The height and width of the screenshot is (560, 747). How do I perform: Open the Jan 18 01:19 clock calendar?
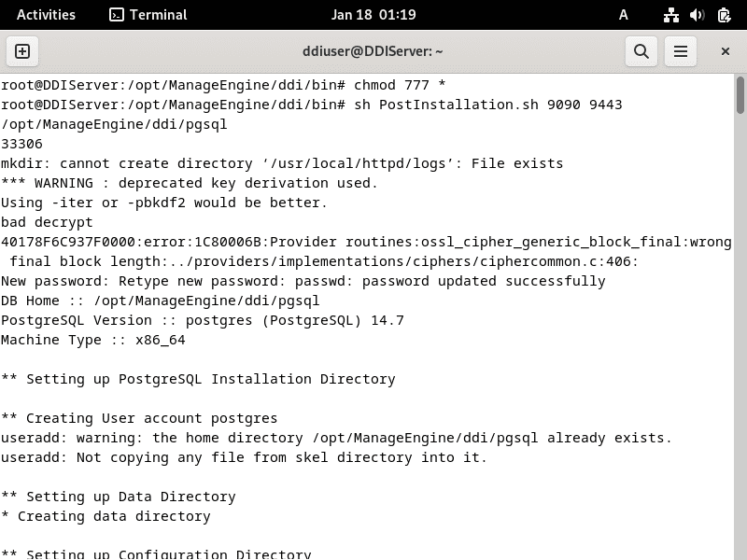[x=373, y=15]
